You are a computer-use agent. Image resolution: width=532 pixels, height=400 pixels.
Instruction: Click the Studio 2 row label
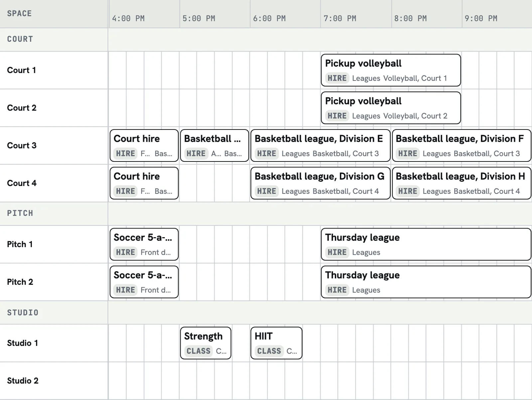point(23,380)
